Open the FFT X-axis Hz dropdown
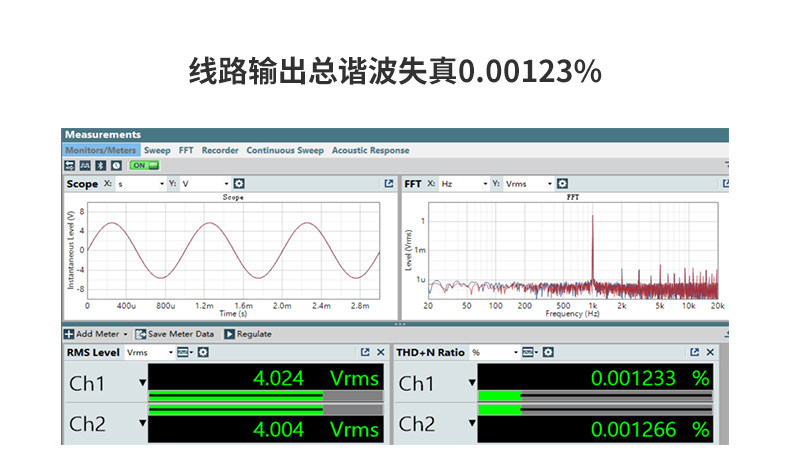790x475 pixels. pos(464,184)
